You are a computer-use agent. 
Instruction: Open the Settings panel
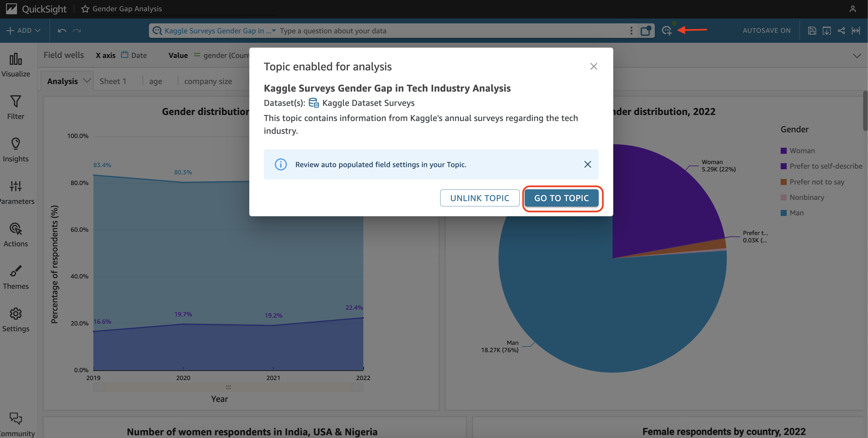(15, 320)
